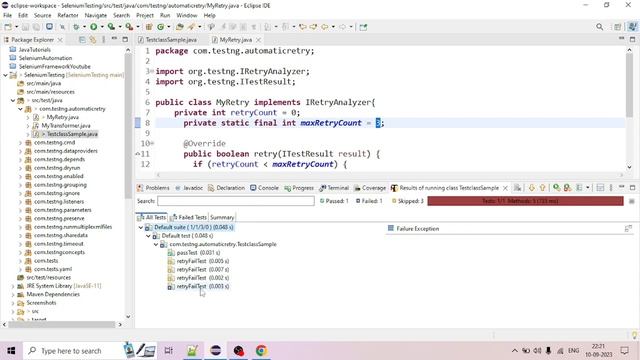The height and width of the screenshot is (360, 640).
Task: Select MyTransformer.java in Package Explorer
Action: [62, 126]
